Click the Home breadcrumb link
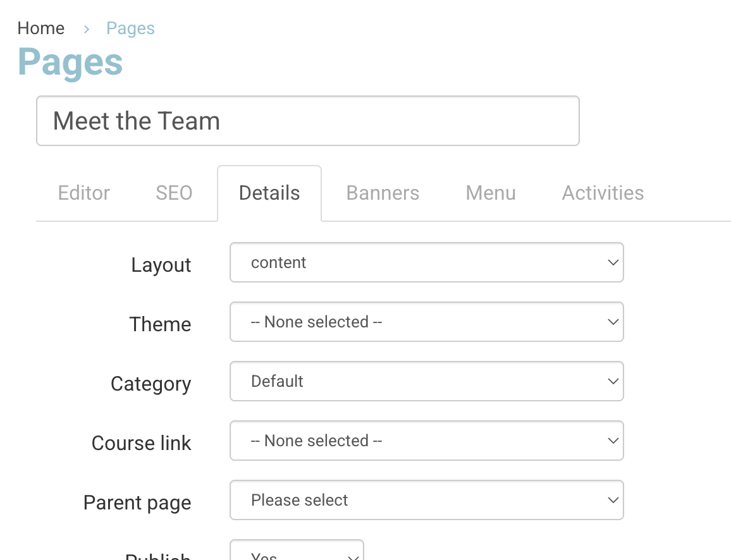Screen dimensions: 731x560 click(x=41, y=28)
